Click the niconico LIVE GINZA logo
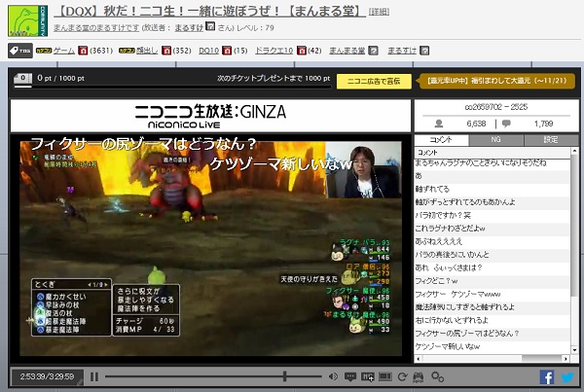The width and height of the screenshot is (584, 392). click(x=210, y=116)
